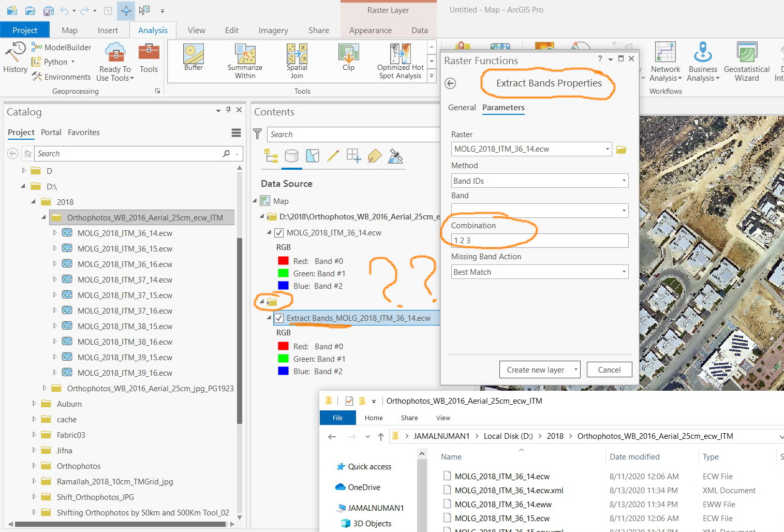The image size is (784, 532).
Task: Save the project from quick access toolbar
Action: pos(49,10)
